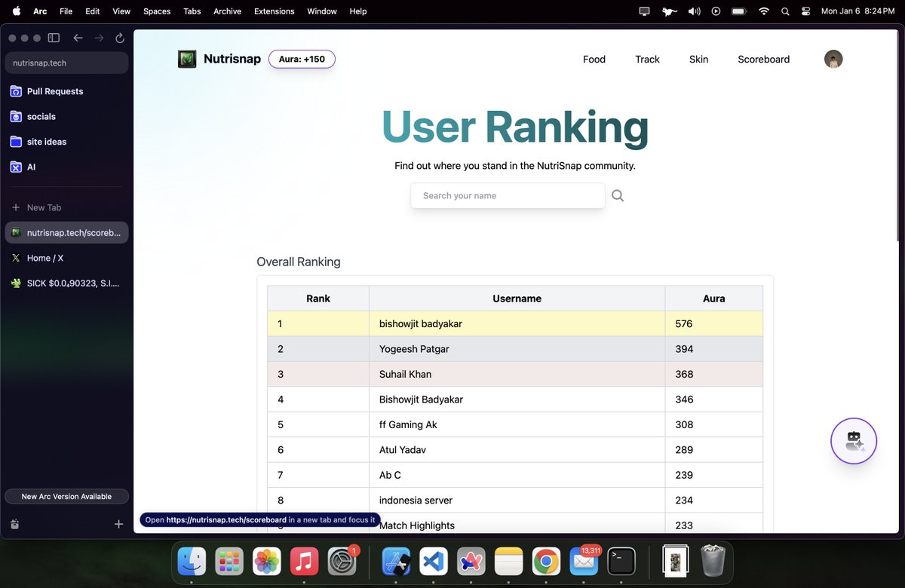Open Xcode Simulator icon in the dock

tap(396, 562)
